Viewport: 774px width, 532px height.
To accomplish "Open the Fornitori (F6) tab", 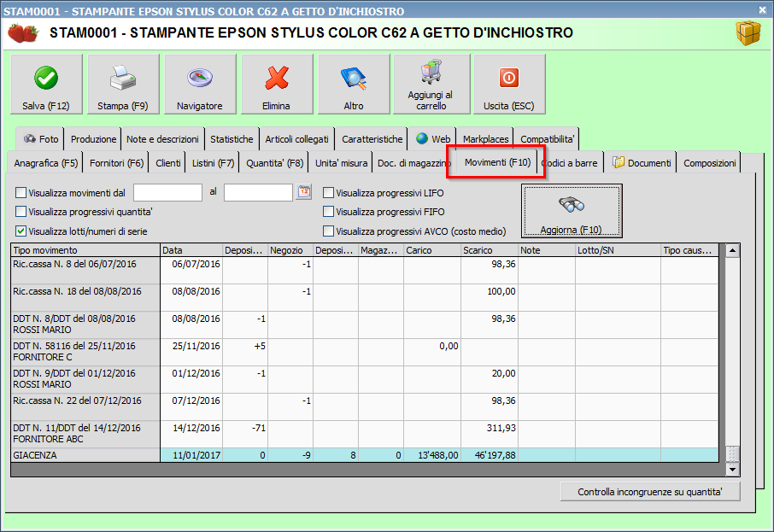I will click(116, 163).
